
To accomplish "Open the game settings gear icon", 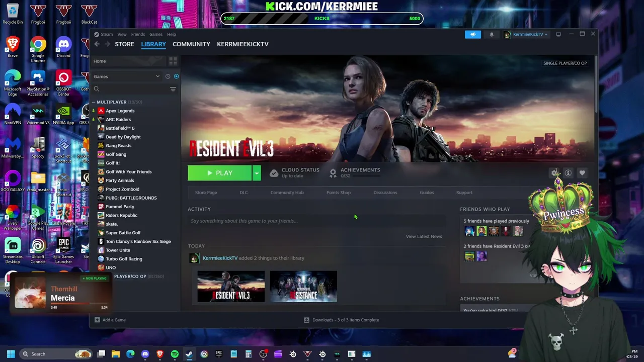I will pos(554,173).
